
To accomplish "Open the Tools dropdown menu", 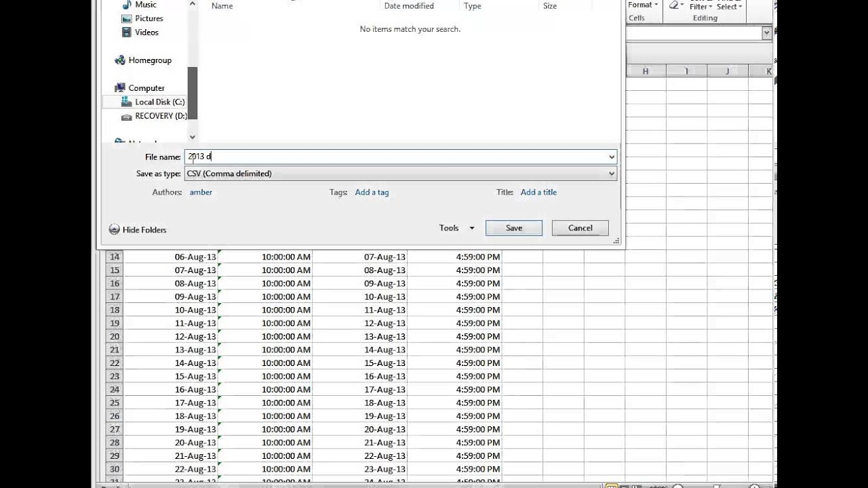I will pos(456,228).
